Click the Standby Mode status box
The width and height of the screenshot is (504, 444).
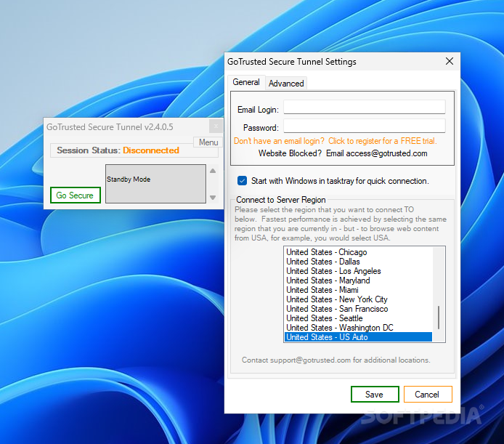156,184
